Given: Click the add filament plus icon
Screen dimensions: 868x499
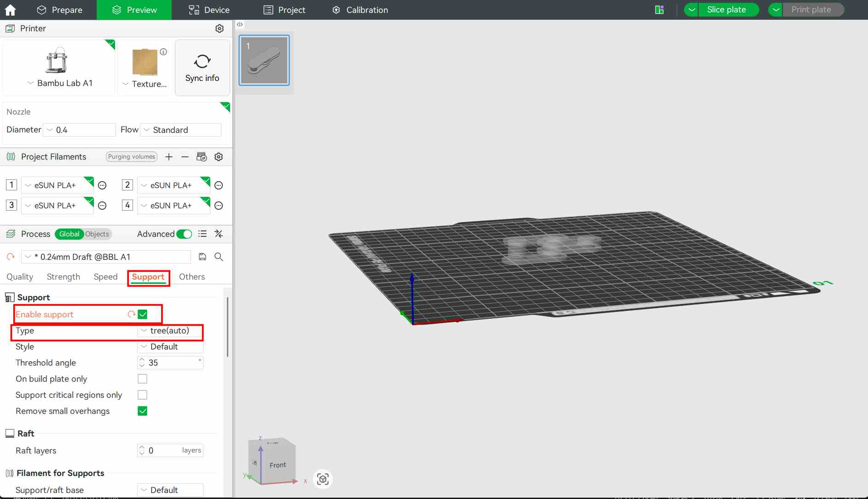Looking at the screenshot, I should click(x=169, y=157).
